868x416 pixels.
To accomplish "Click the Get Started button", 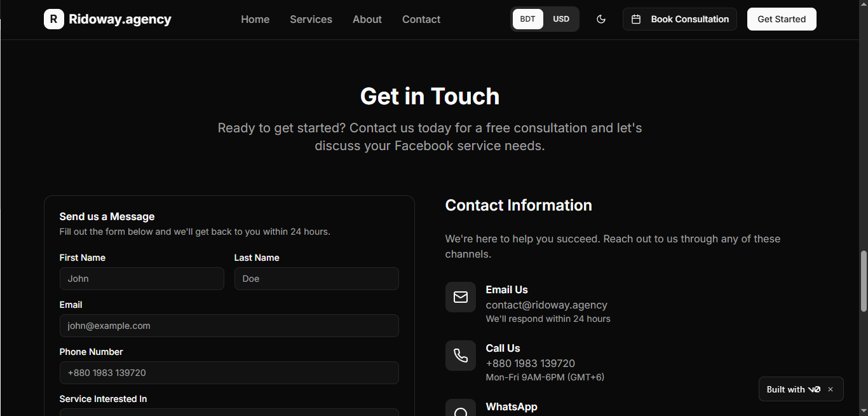I will [782, 19].
